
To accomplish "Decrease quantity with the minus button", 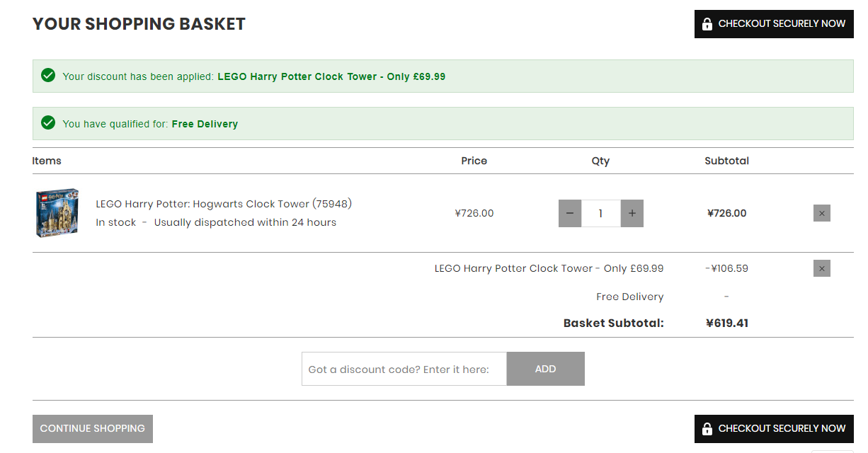I will (570, 213).
